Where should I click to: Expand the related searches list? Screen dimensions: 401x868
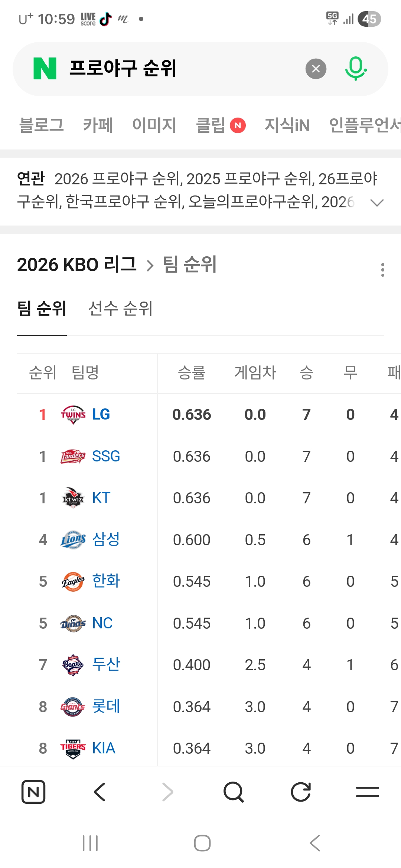[377, 203]
